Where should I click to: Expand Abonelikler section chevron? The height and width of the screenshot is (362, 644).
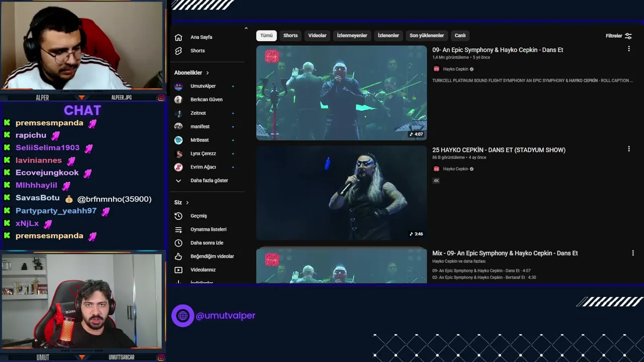(x=207, y=73)
